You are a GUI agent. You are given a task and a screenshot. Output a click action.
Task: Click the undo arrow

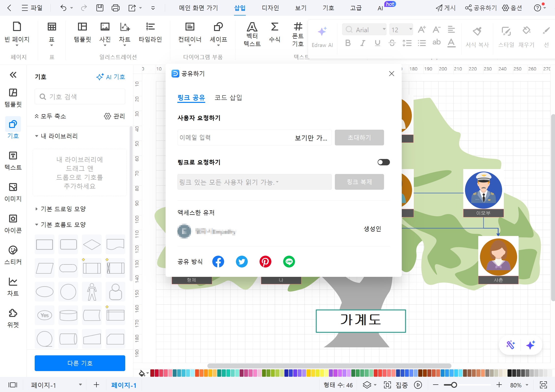tap(63, 8)
